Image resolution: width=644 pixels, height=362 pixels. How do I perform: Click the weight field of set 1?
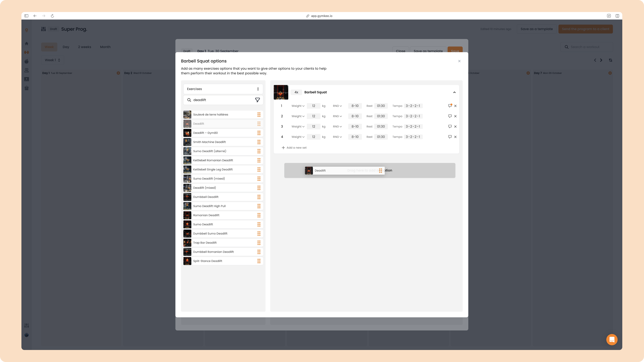313,106
